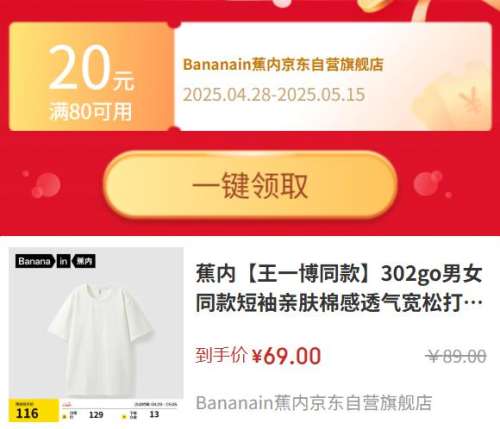Image resolution: width=500 pixels, height=429 pixels.
Task: Tap the pink bubble decoration right of button
Action: pos(432,184)
